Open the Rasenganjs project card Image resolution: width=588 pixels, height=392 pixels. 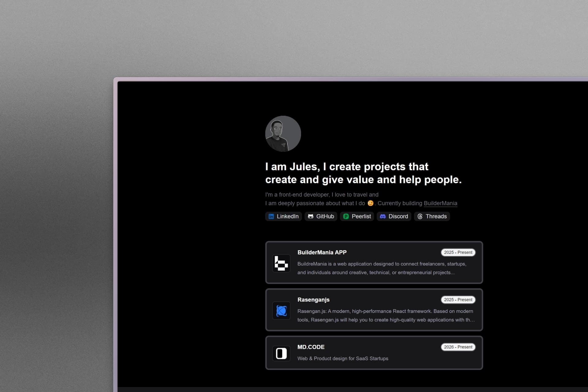[x=374, y=310]
